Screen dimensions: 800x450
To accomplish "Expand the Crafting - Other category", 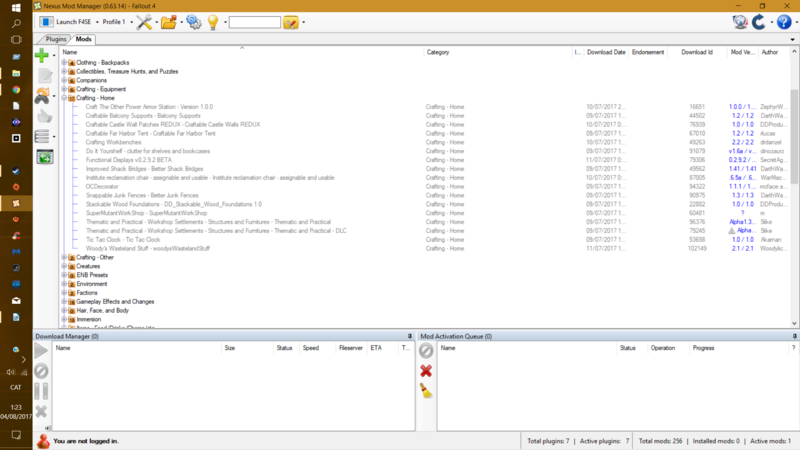I will [64, 257].
